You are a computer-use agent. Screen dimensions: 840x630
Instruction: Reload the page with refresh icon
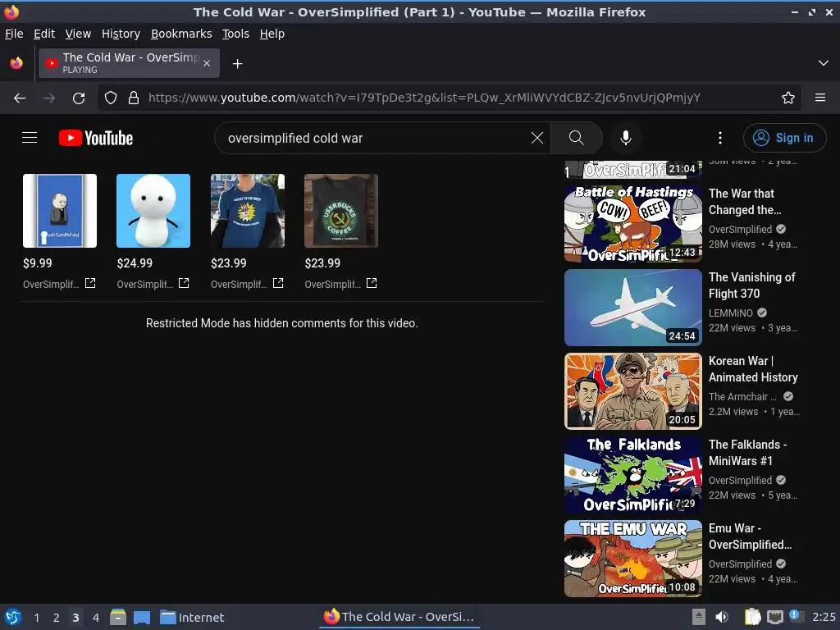[x=79, y=98]
